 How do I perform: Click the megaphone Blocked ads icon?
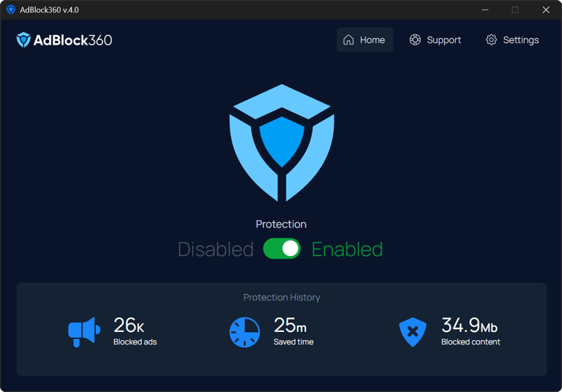point(83,332)
